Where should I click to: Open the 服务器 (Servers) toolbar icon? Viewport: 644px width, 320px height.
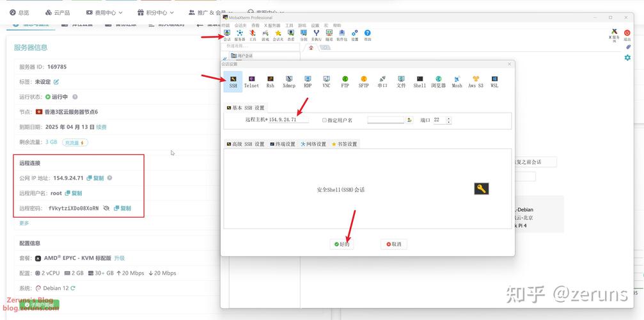click(x=239, y=35)
